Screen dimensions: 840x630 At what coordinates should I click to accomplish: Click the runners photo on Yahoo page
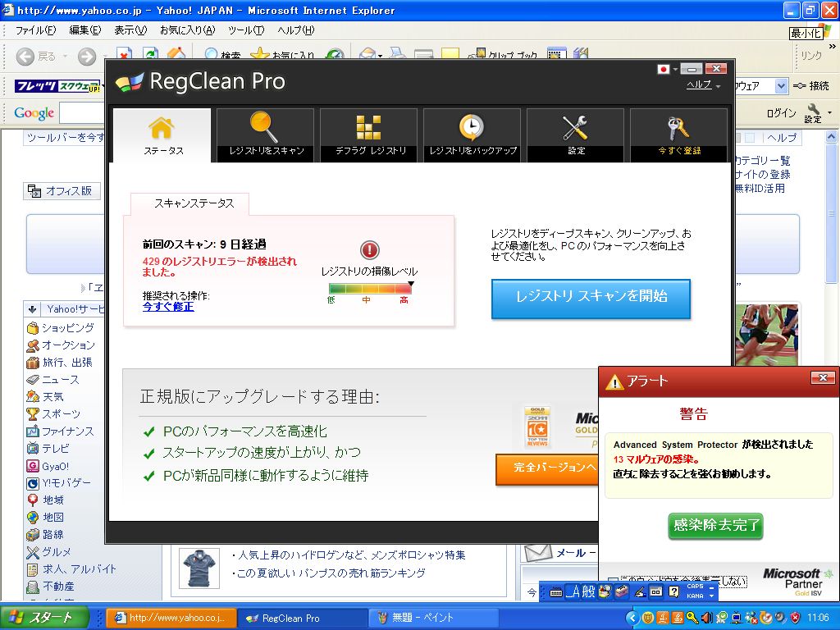(x=767, y=335)
